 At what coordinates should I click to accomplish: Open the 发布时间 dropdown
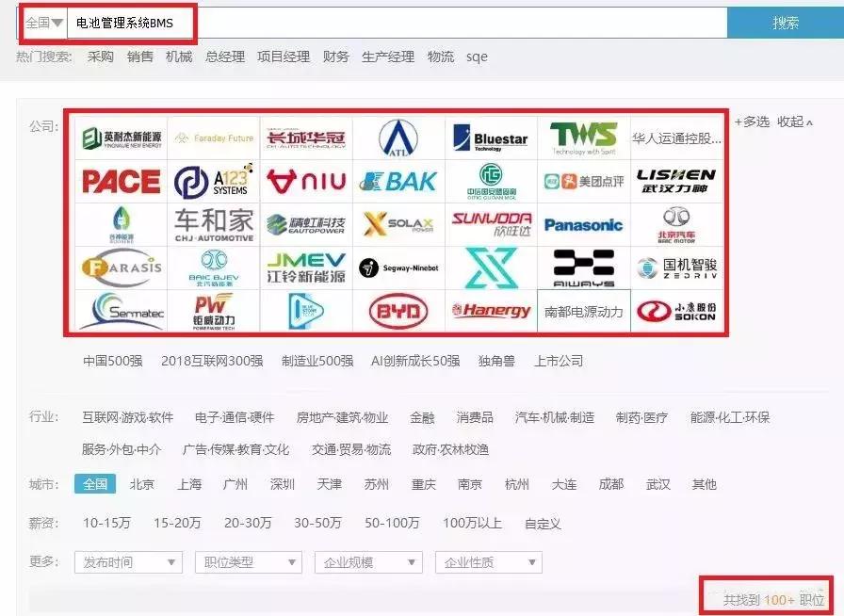127,562
